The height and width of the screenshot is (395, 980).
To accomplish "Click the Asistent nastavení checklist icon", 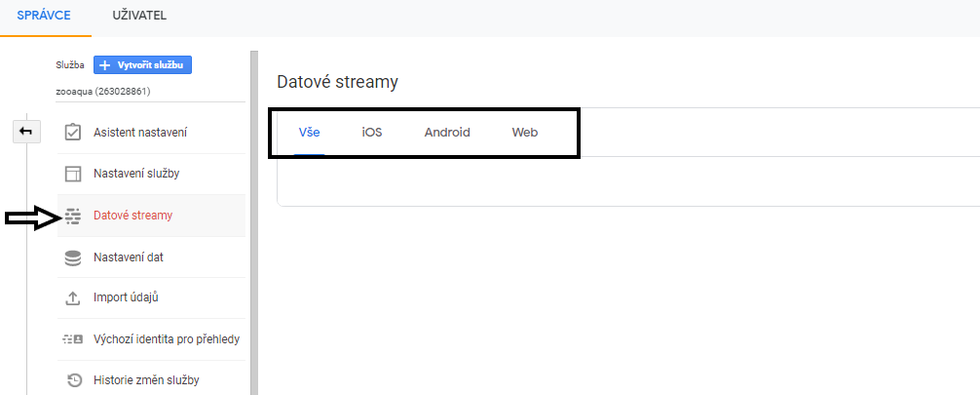I will pos(73,132).
